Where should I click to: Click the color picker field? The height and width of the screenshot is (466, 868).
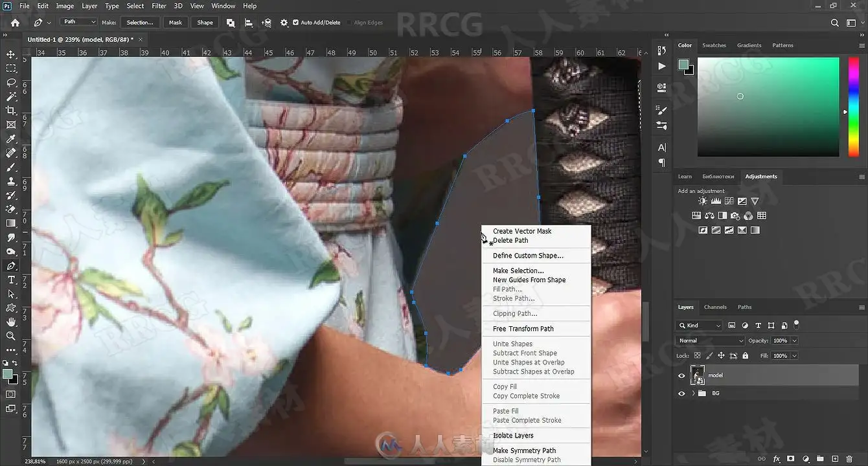point(768,107)
